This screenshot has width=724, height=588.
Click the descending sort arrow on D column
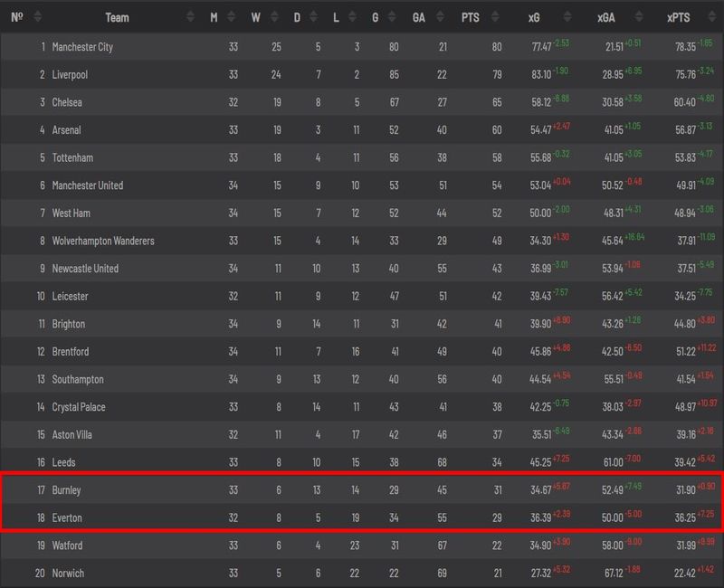pyautogui.click(x=315, y=18)
